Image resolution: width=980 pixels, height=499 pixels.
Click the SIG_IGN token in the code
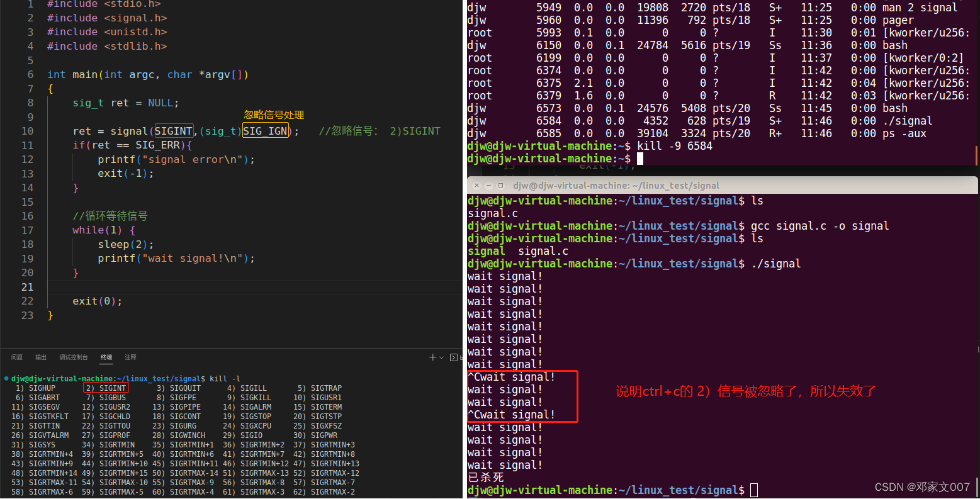pyautogui.click(x=265, y=131)
